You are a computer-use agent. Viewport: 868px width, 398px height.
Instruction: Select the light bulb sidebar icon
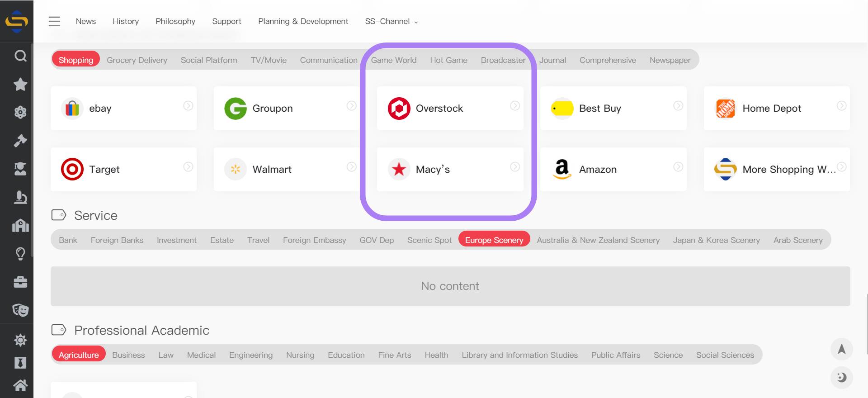click(x=20, y=254)
